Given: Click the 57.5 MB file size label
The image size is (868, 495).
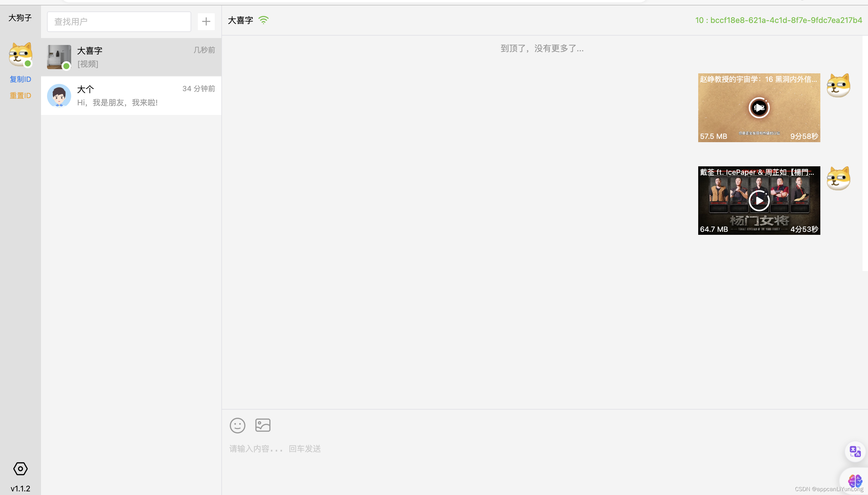Looking at the screenshot, I should [x=713, y=136].
